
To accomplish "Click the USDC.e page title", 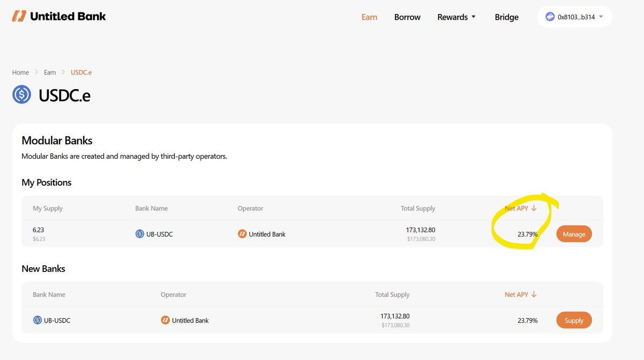I will (64, 95).
